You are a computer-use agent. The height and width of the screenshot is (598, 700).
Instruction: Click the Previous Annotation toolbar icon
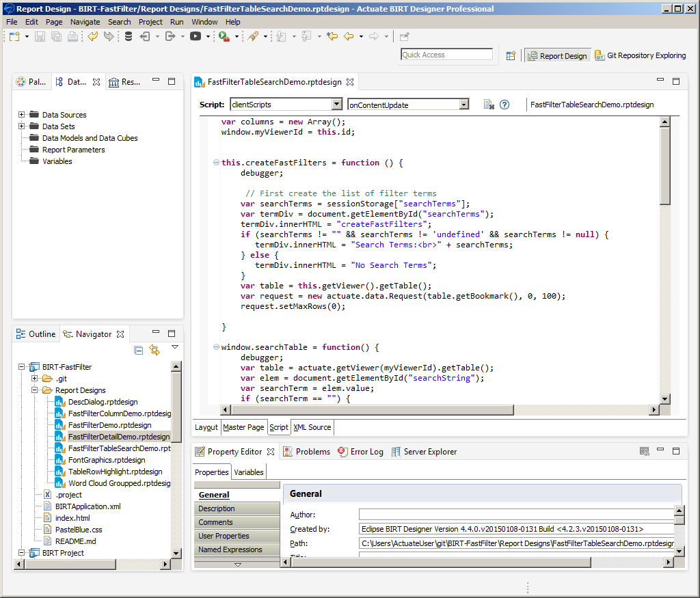click(306, 37)
